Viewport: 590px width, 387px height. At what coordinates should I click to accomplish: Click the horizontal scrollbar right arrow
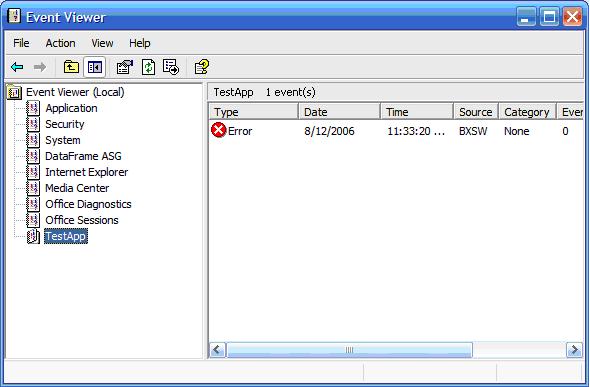click(574, 350)
